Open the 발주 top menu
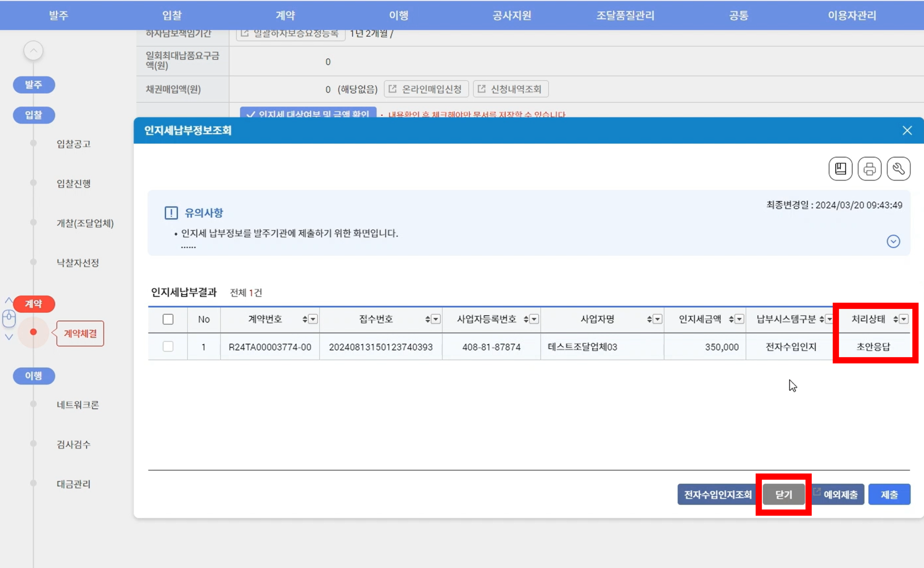Image resolution: width=924 pixels, height=568 pixels. 59,15
